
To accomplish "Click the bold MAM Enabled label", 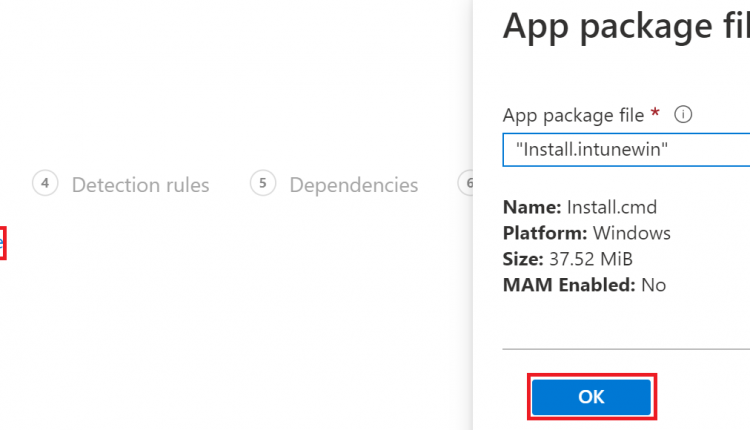I will tap(568, 286).
